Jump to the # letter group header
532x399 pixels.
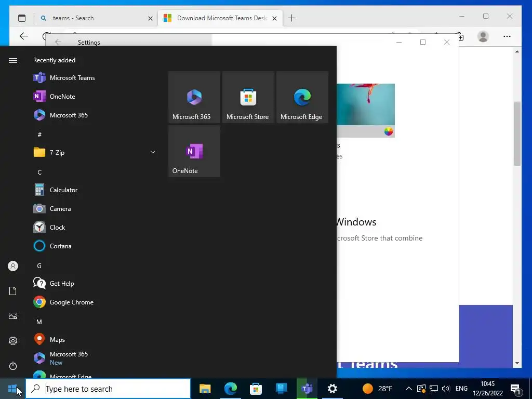pos(39,135)
